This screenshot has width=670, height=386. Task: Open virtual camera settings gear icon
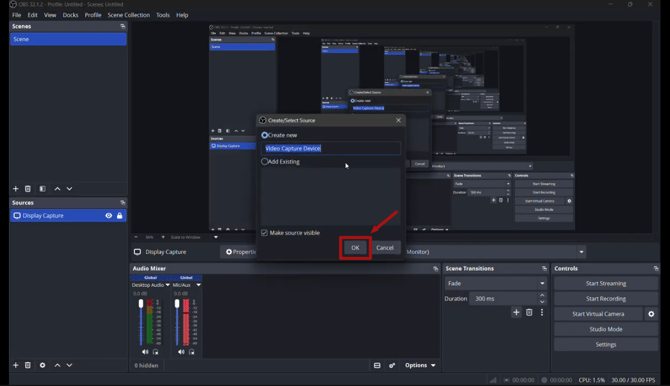(651, 314)
